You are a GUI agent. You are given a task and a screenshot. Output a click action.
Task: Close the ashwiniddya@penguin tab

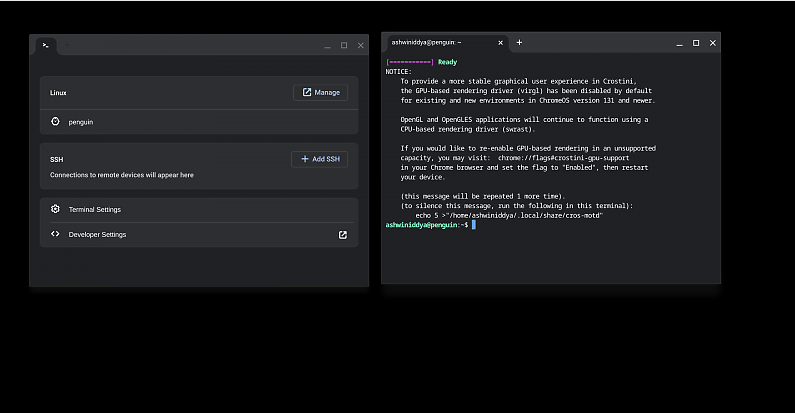click(x=500, y=43)
